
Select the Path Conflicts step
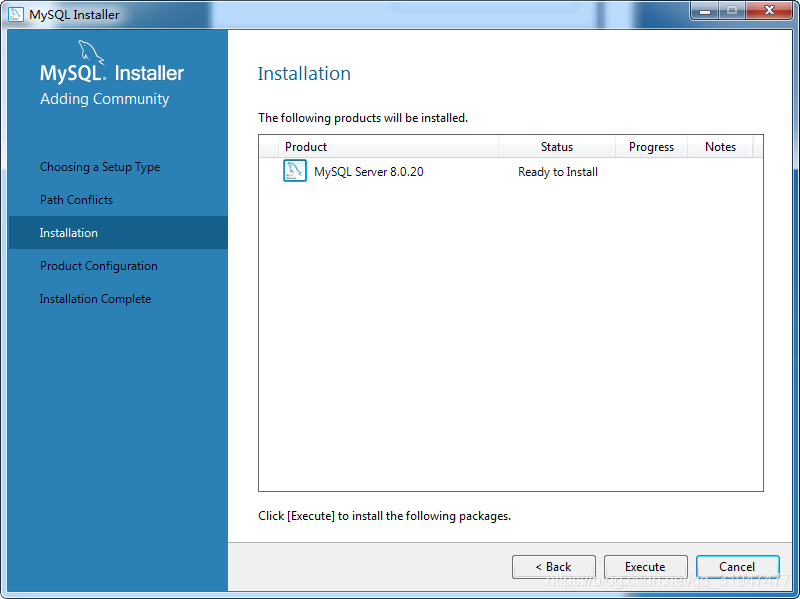coord(77,199)
